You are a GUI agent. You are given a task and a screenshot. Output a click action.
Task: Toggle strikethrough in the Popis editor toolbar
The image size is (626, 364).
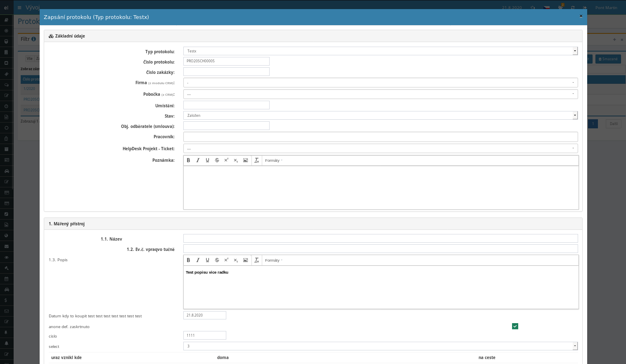pos(217,260)
